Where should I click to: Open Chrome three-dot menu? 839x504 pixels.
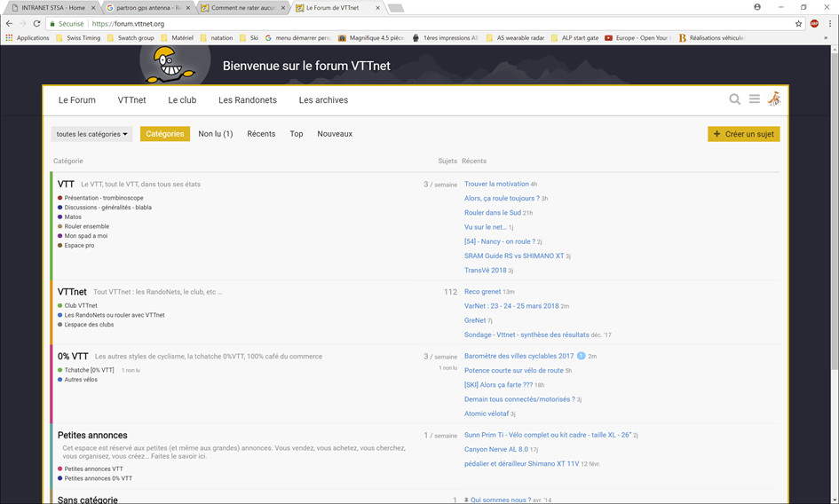click(x=829, y=24)
